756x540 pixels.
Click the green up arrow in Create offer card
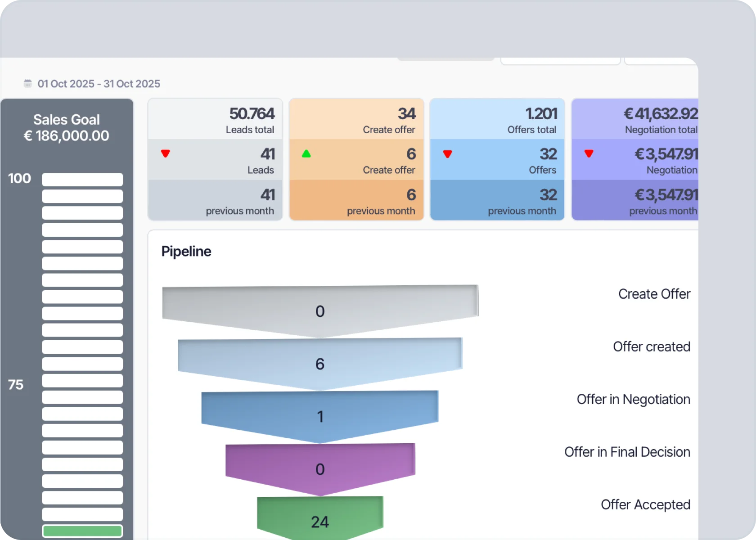[306, 154]
